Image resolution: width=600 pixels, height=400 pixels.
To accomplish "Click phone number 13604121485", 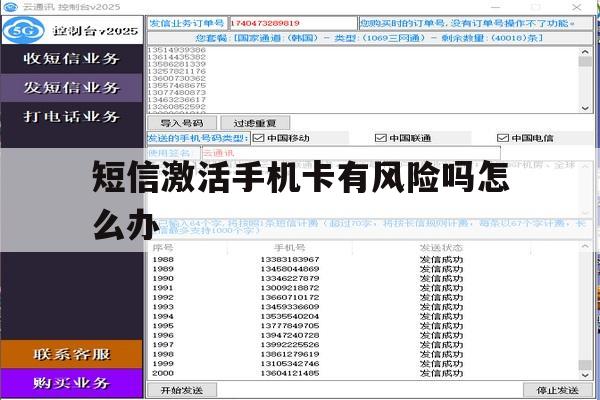I will pos(290,373).
